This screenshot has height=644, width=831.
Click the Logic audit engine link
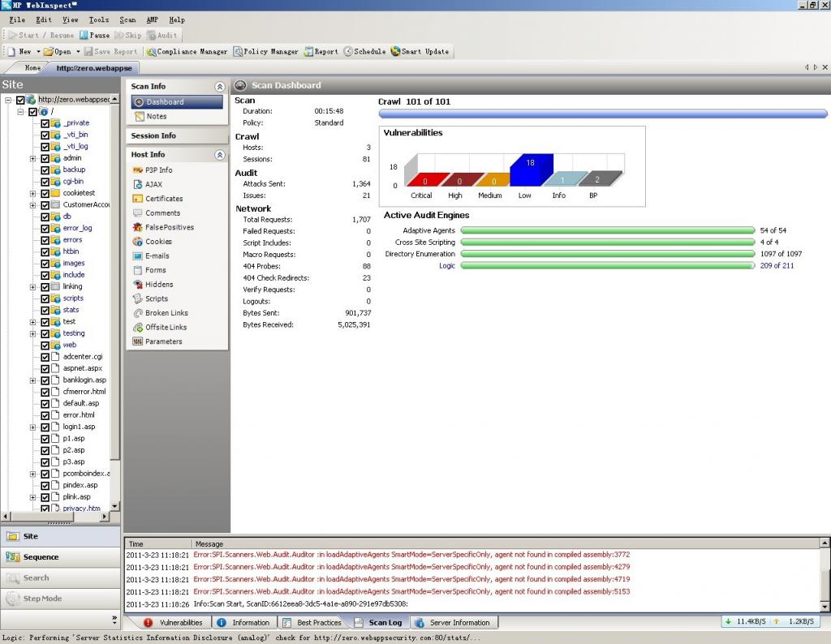tap(447, 266)
